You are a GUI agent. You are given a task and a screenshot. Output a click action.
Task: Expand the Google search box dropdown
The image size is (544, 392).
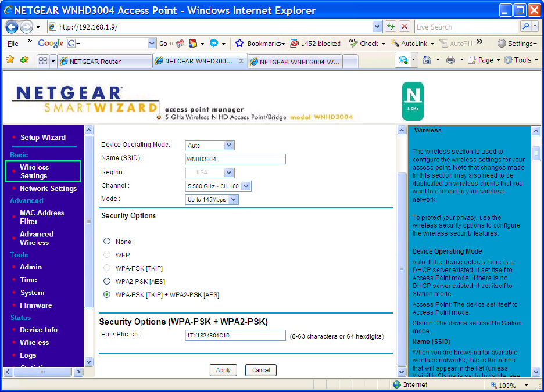[x=152, y=44]
